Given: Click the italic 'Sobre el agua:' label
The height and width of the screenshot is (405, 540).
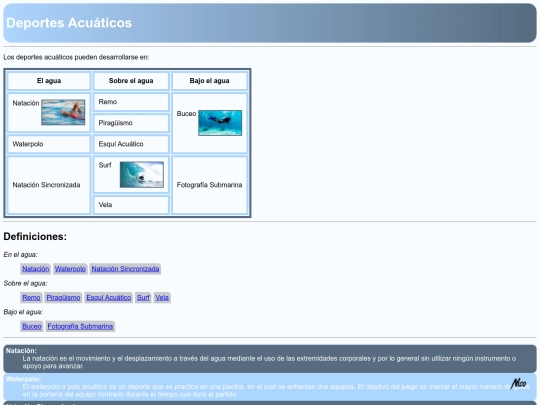Looking at the screenshot, I should pyautogui.click(x=25, y=283).
